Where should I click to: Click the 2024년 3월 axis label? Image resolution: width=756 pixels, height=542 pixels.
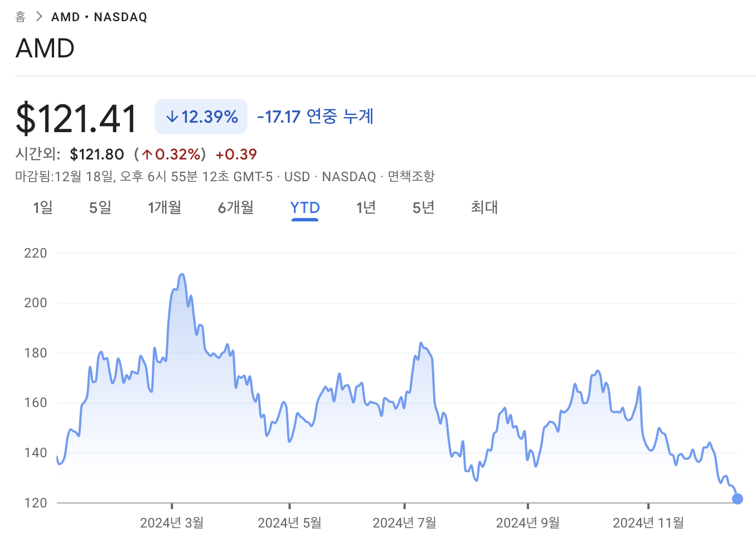pos(172,523)
